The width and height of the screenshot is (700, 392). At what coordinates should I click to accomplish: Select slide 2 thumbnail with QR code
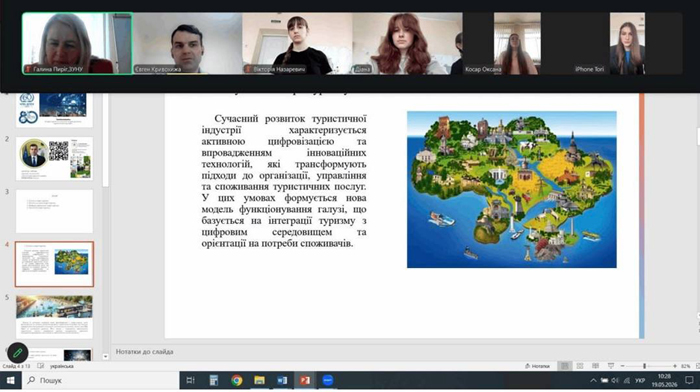[54, 158]
